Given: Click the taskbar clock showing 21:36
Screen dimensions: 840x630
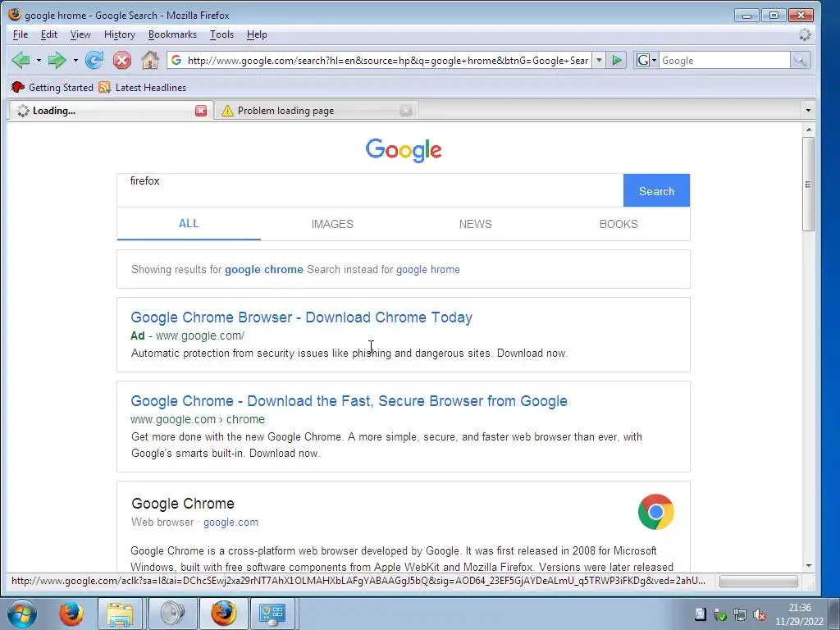Looking at the screenshot, I should [799, 614].
